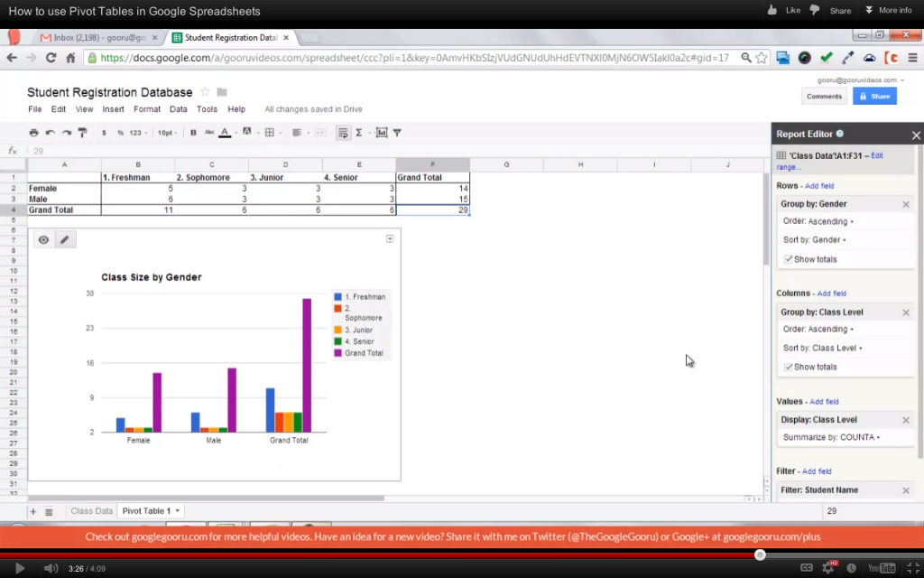Toggle bold formatting

coord(193,133)
